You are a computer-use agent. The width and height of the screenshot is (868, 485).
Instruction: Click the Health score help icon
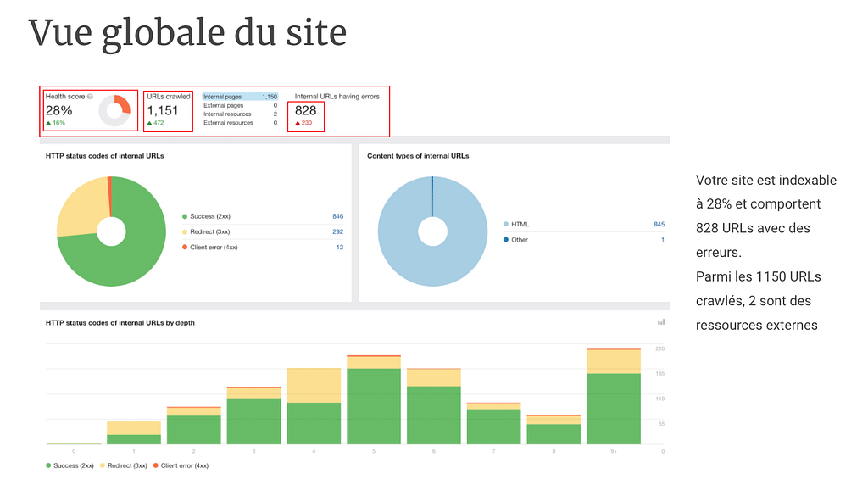90,97
